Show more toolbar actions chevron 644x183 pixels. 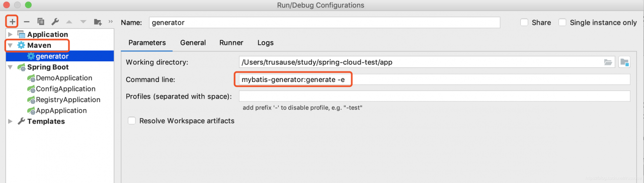click(110, 22)
